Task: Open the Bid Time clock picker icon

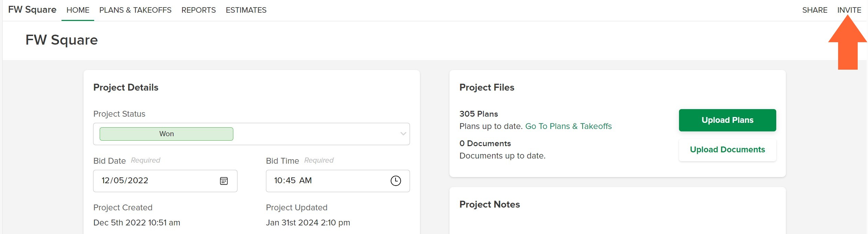Action: (x=396, y=181)
